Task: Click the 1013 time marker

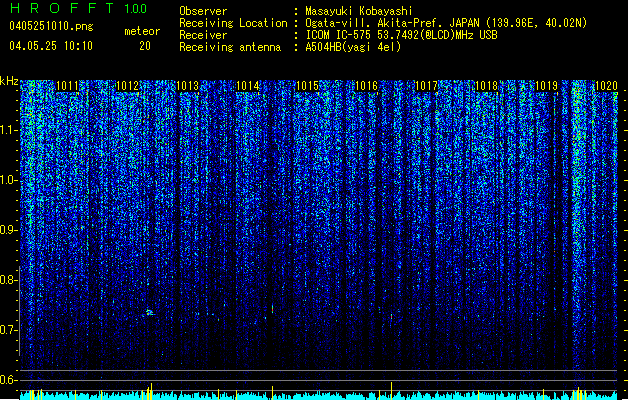Action: tap(187, 86)
